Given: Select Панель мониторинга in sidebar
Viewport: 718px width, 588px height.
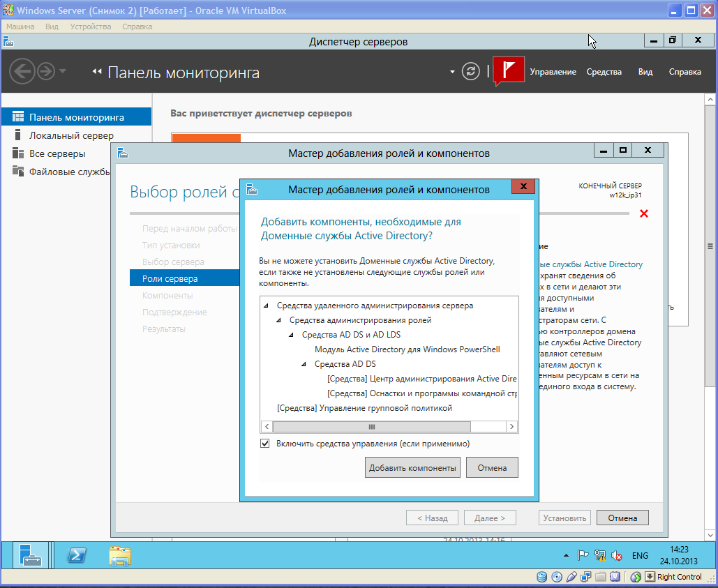Looking at the screenshot, I should pos(76,117).
